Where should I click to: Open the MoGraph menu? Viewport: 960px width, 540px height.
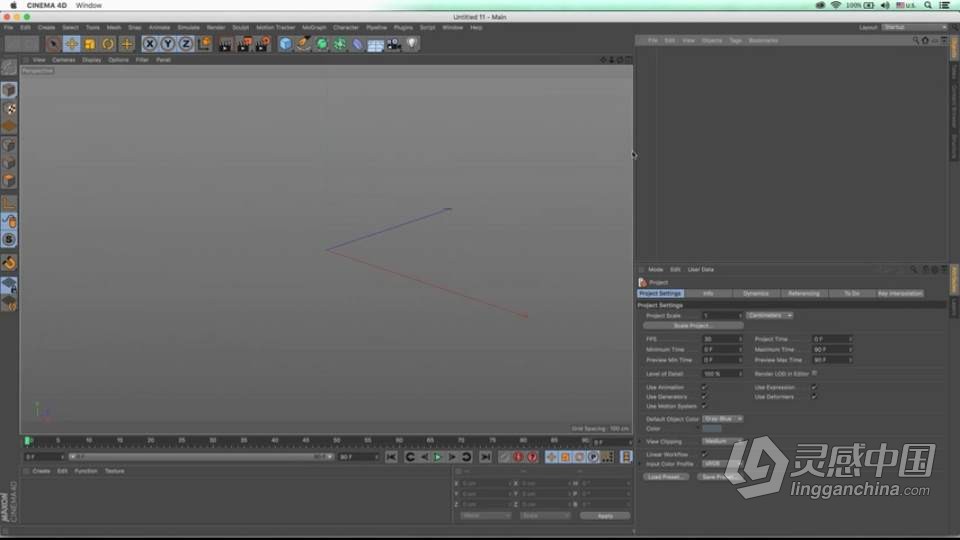[x=315, y=27]
